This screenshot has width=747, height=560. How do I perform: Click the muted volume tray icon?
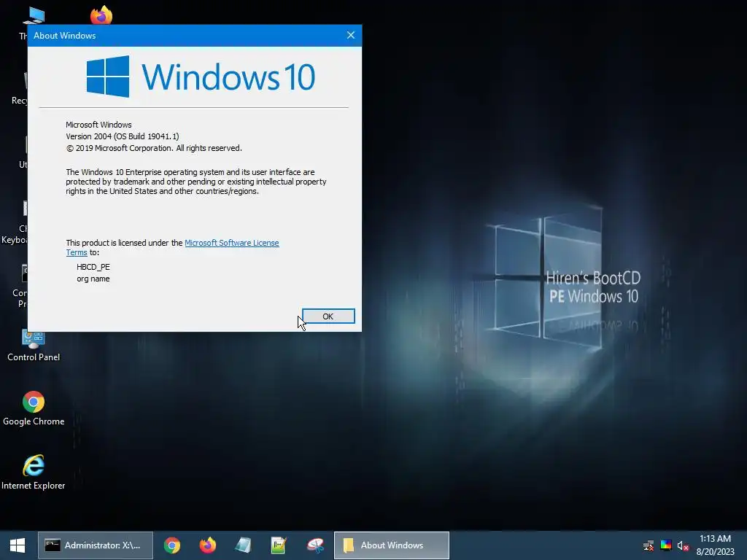tap(683, 545)
